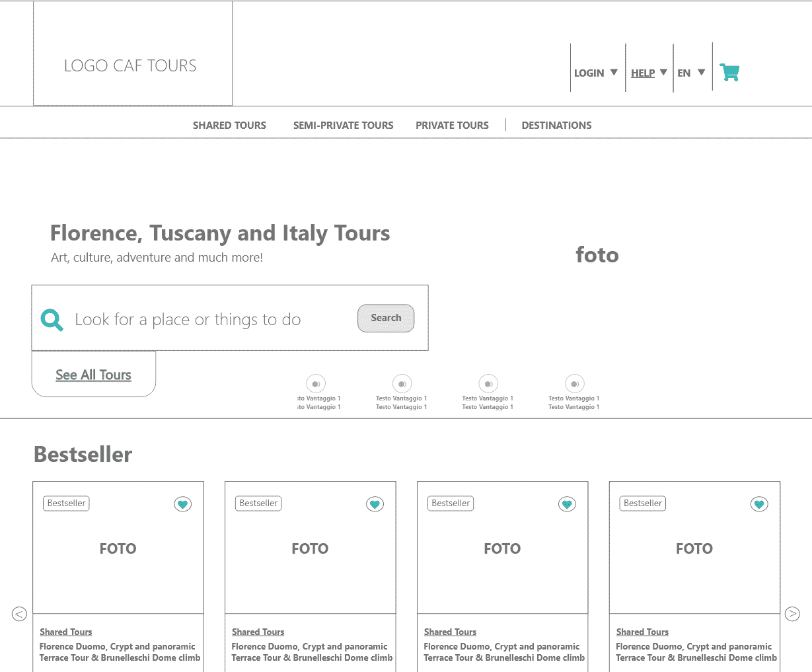812x672 pixels.
Task: Open the first card's FOTO thumbnail
Action: (118, 548)
